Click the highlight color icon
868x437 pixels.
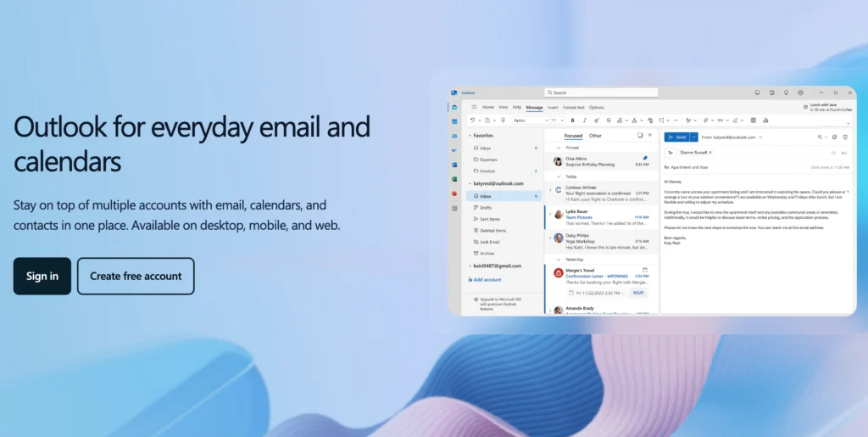(620, 120)
